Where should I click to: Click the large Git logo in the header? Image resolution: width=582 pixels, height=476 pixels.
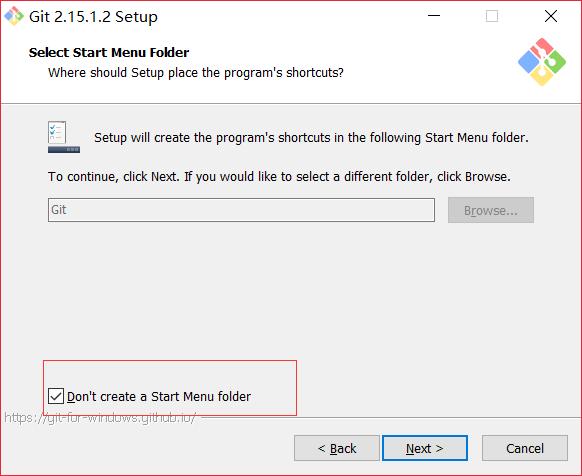coord(542,62)
